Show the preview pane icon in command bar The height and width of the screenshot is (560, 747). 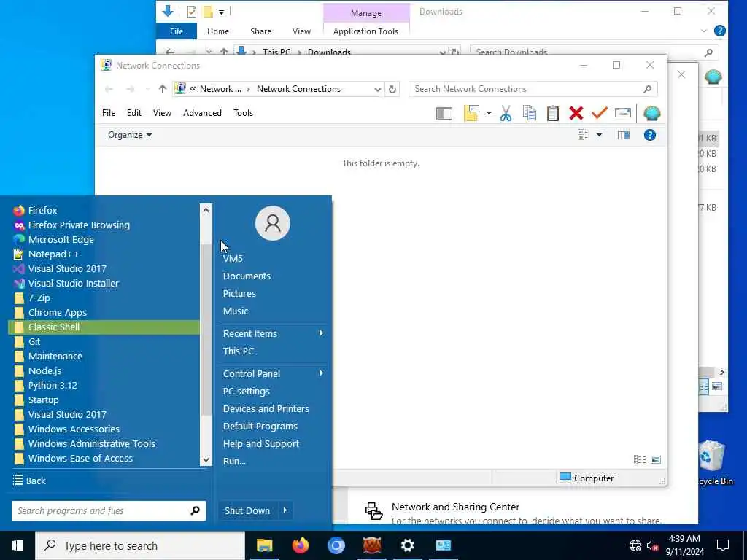624,135
